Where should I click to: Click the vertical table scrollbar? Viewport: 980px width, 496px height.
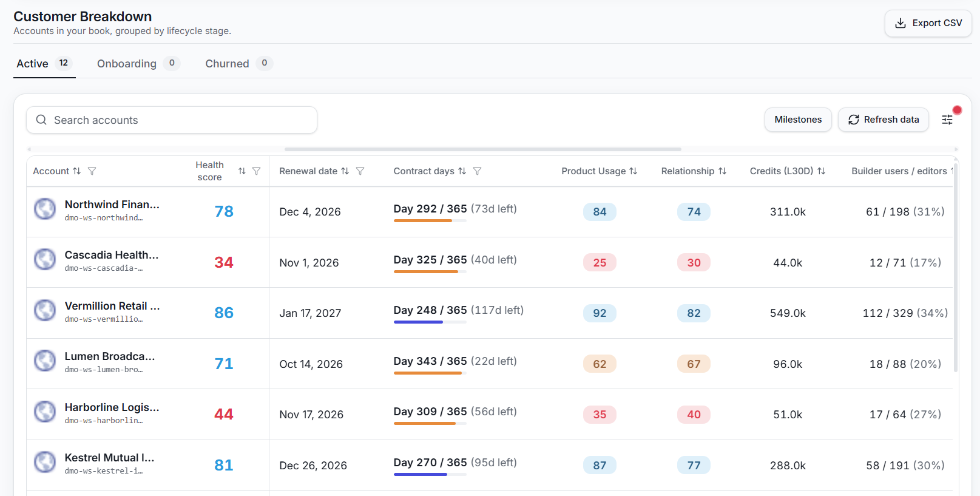coord(956,267)
